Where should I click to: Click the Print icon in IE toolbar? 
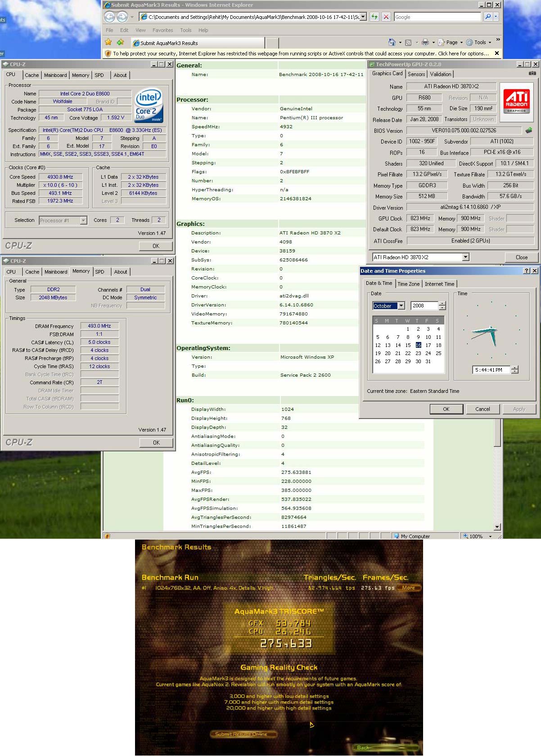pyautogui.click(x=425, y=43)
